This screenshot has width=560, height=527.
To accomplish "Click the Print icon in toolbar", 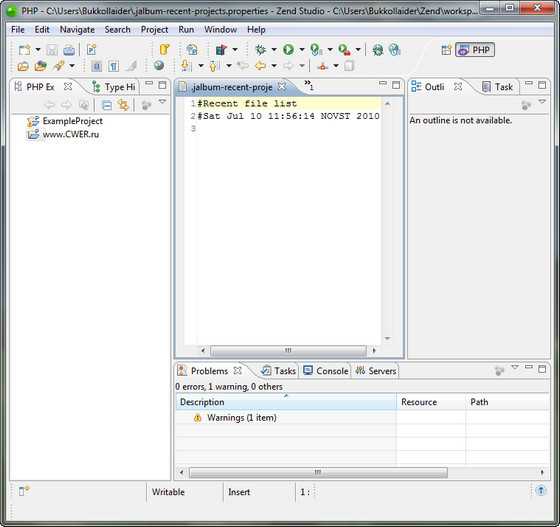I will tap(69, 50).
